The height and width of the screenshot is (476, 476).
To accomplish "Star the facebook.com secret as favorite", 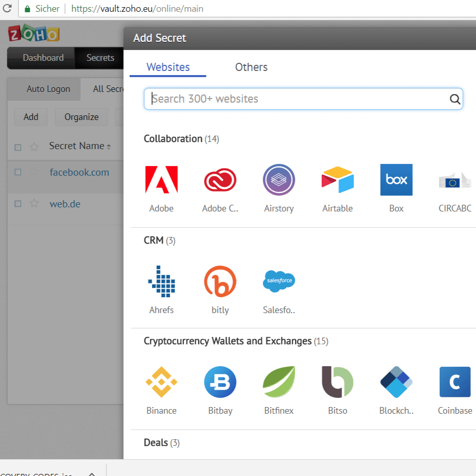I will click(x=34, y=172).
